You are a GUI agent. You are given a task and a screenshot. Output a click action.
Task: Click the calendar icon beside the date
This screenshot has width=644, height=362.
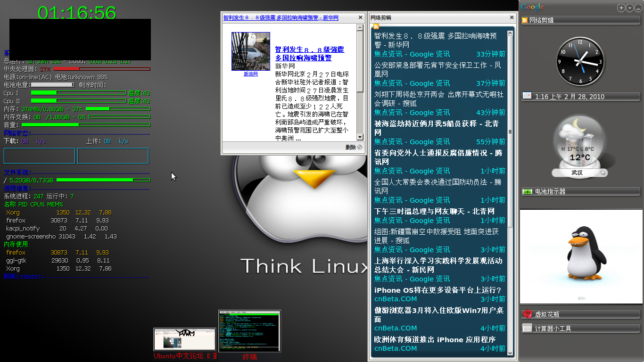pos(527,96)
